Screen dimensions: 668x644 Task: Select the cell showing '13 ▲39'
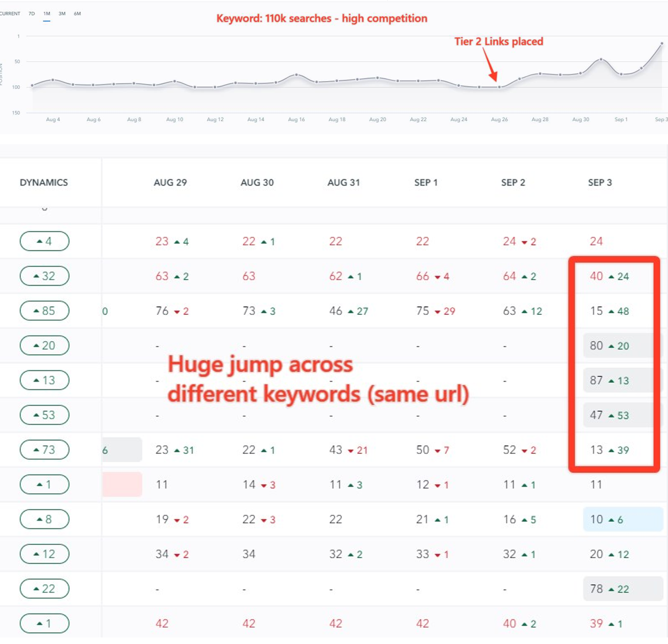coord(610,450)
